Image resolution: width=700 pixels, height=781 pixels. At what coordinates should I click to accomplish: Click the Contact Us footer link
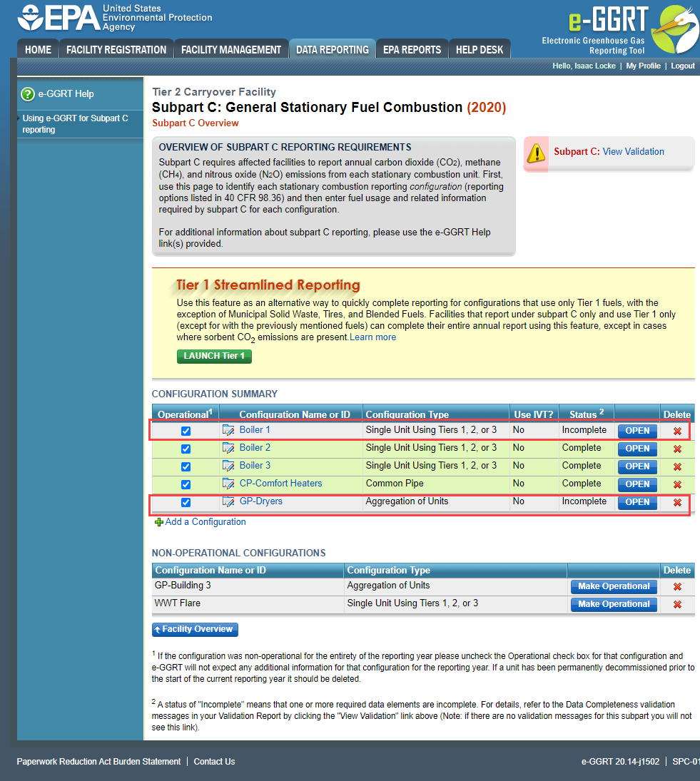214,762
